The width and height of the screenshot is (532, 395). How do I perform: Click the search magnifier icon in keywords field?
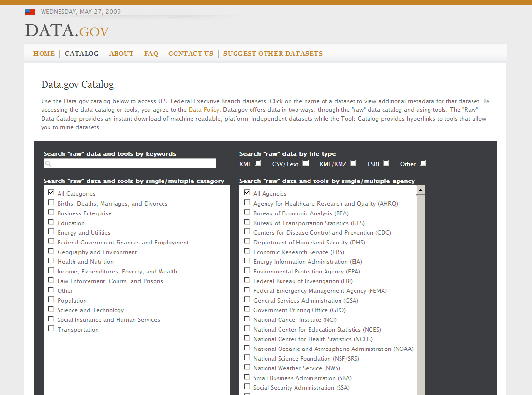(x=48, y=163)
